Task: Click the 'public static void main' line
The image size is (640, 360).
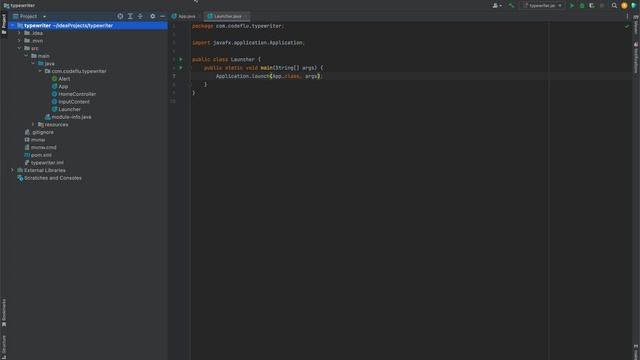Action: [x=263, y=68]
